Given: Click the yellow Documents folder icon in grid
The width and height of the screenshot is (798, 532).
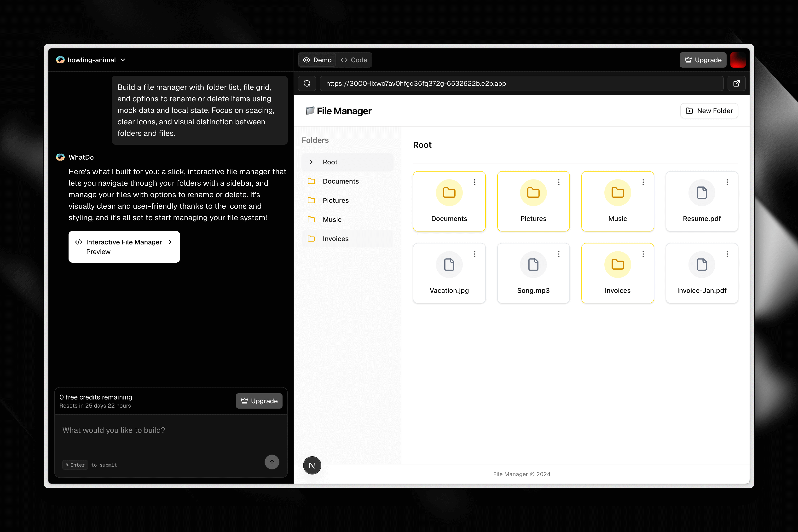Looking at the screenshot, I should pyautogui.click(x=449, y=193).
